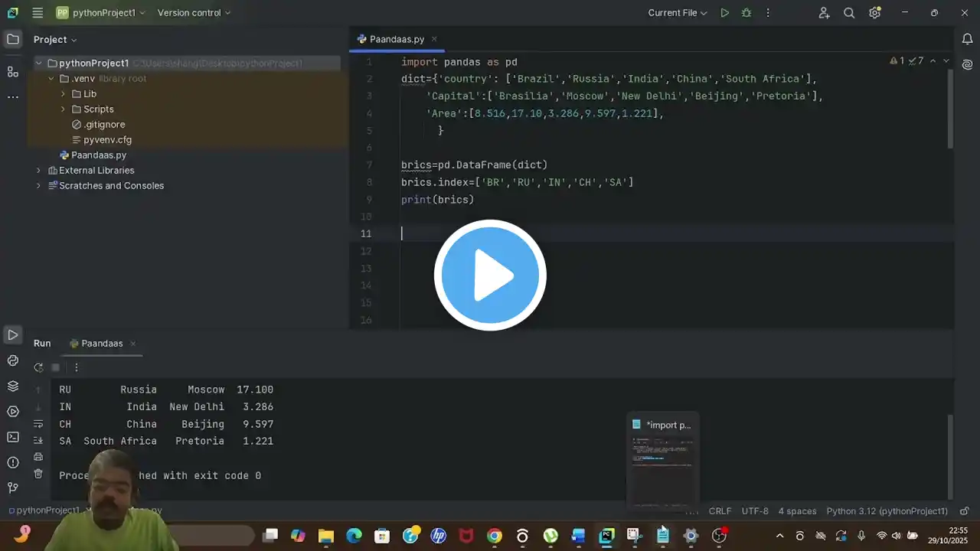
Task: Open the Version control dropdown
Action: pos(194,13)
